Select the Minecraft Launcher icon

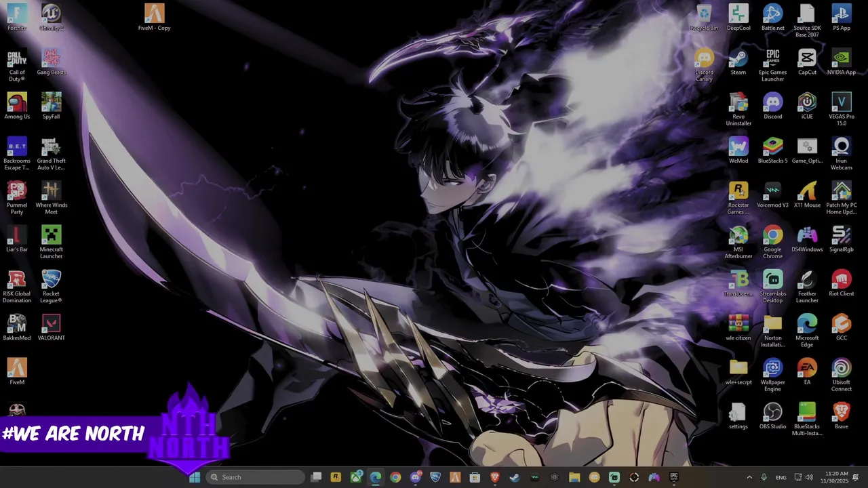[52, 242]
